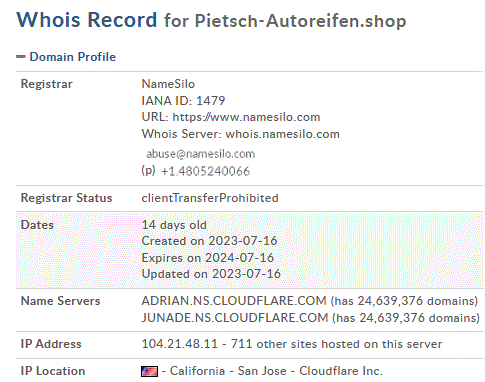Viewport: 485px width, 382px height.
Task: Open JUNADE.NS.CLOUDFLARE.COM name server link
Action: tap(235, 318)
